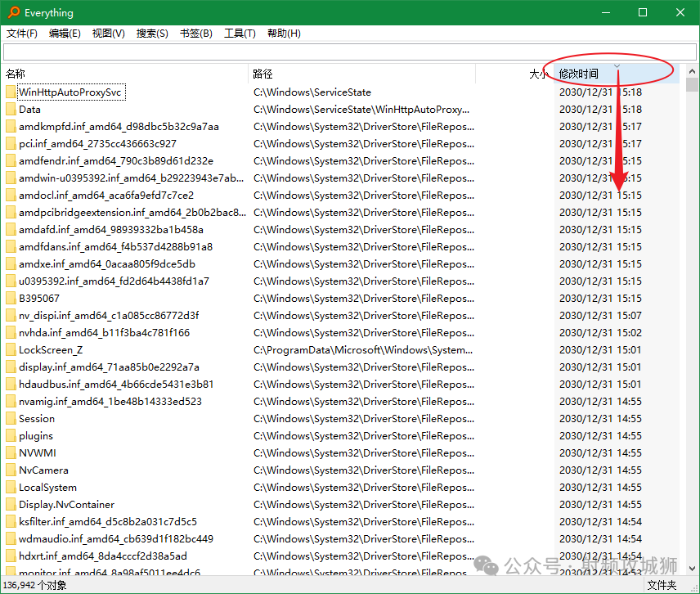Sort by the 修改时间 column header
This screenshot has height=594, width=700.
[617, 74]
